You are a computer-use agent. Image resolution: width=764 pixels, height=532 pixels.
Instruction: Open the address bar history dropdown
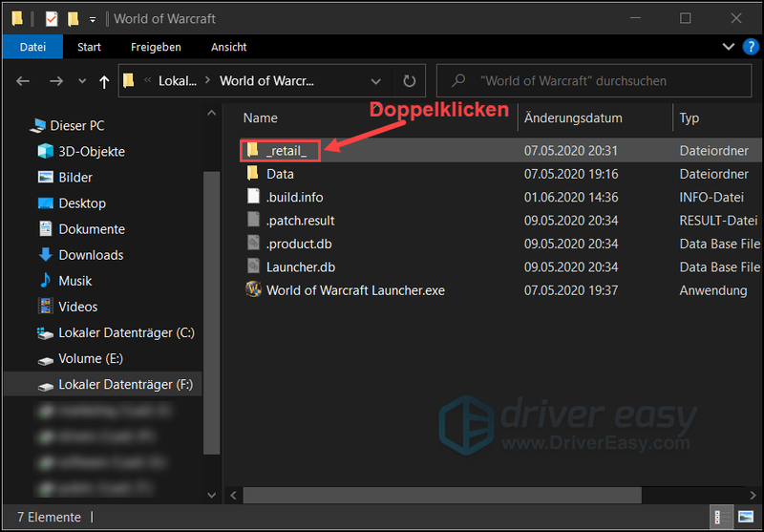[x=375, y=81]
